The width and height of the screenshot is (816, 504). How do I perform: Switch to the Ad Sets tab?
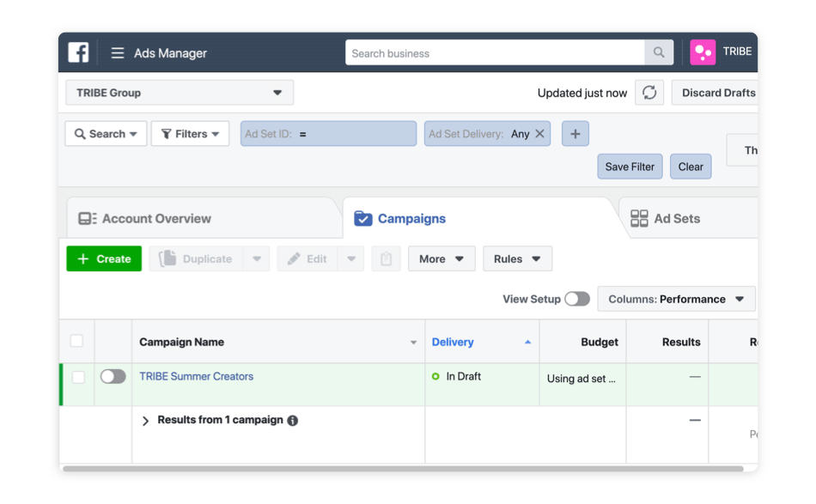676,219
